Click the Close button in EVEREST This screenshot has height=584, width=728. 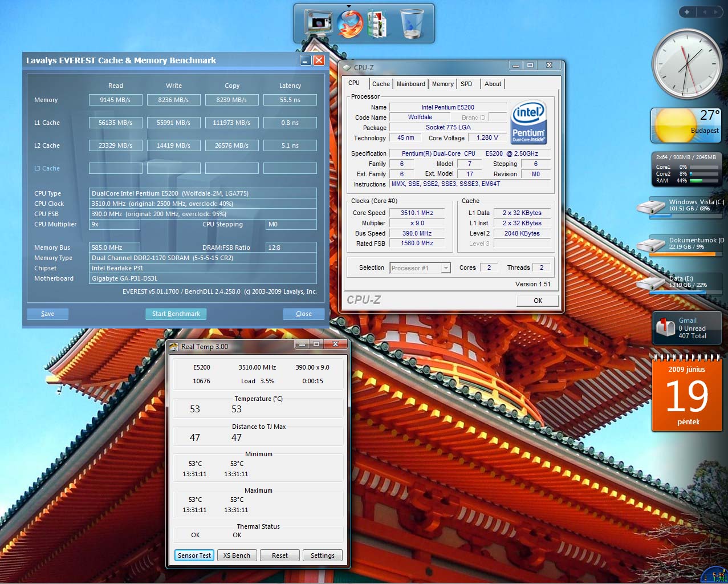[304, 314]
